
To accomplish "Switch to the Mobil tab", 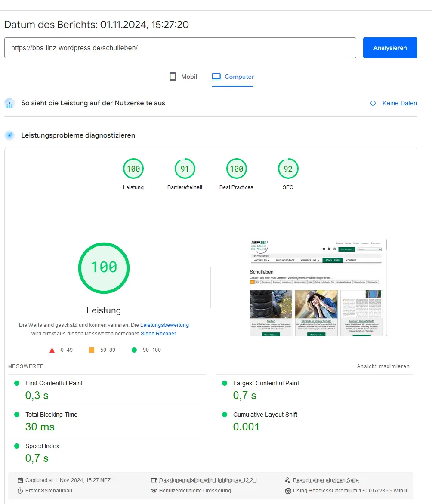I will [x=183, y=77].
